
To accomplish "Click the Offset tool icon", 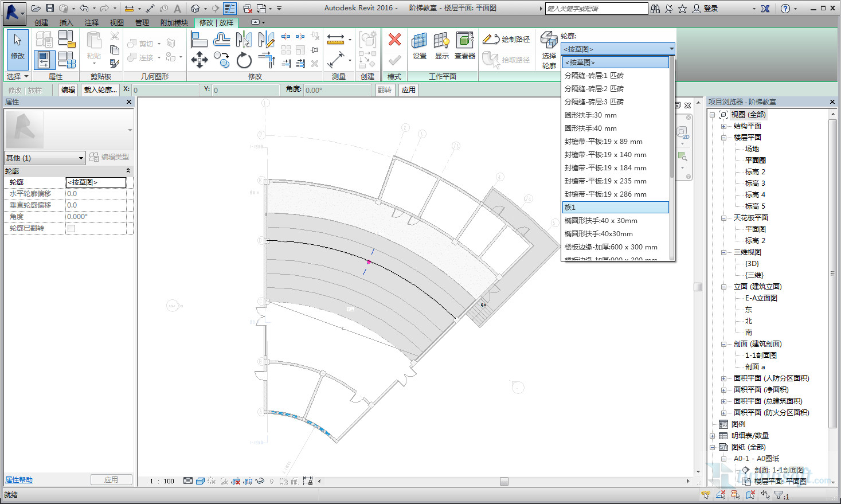I will point(221,40).
